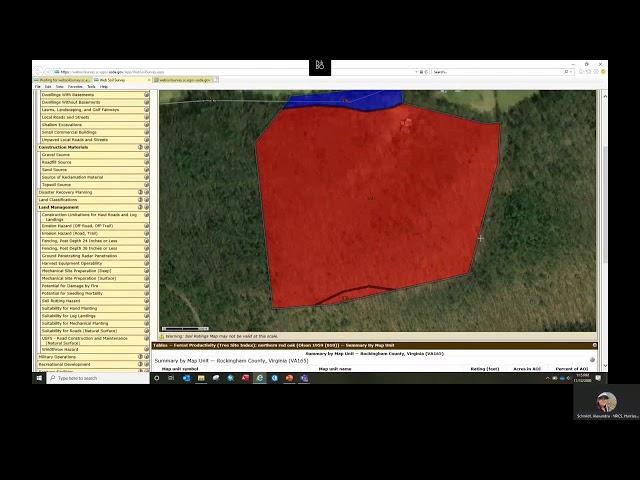This screenshot has height=480, width=640.
Task: Select 'Ground Penetrating Radar Penetration' row
Action: pyautogui.click(x=95, y=256)
